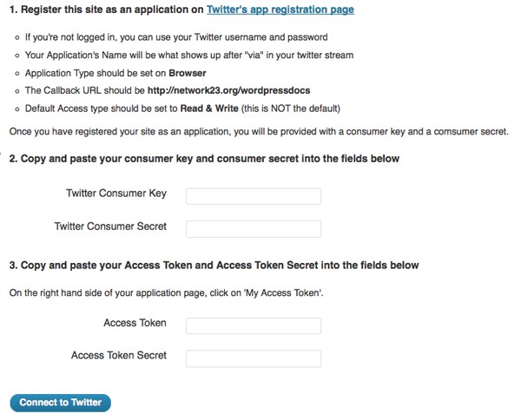Click the step 2 consumer key heading
Viewport: 521px width, 420px height.
click(x=204, y=160)
